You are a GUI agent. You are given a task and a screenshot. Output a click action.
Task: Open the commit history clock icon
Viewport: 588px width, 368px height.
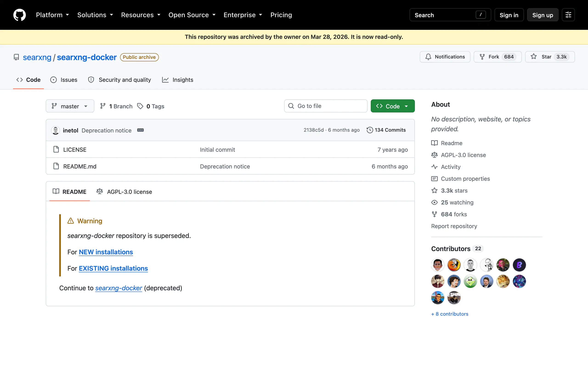[370, 130]
